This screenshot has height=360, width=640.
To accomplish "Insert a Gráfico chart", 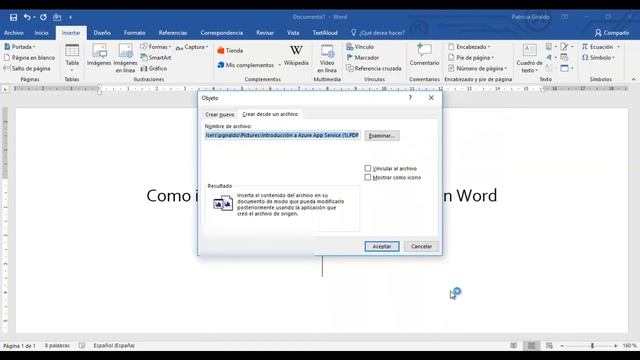I will pos(153,68).
